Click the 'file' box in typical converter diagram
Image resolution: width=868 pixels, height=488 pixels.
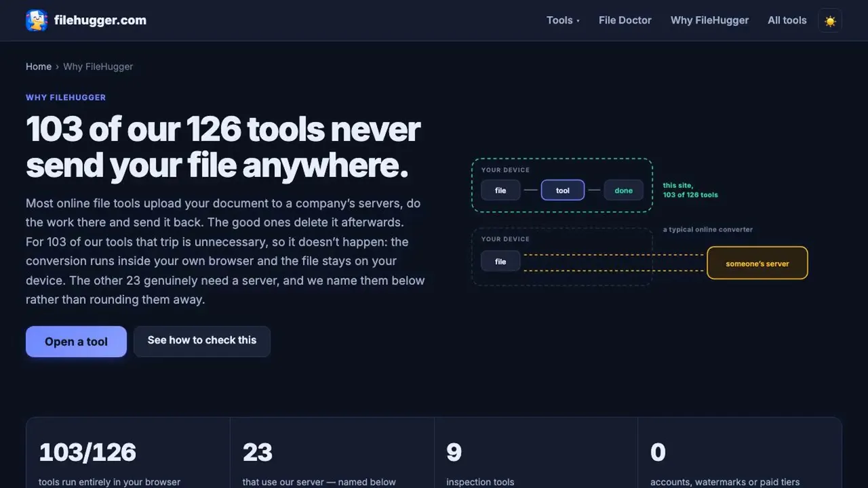(x=500, y=262)
